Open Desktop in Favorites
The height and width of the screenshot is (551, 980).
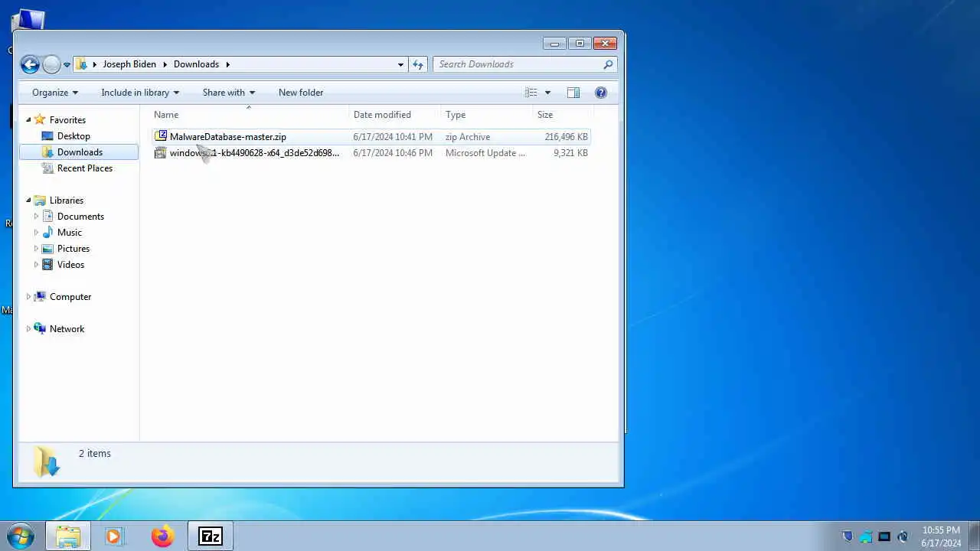pos(73,136)
